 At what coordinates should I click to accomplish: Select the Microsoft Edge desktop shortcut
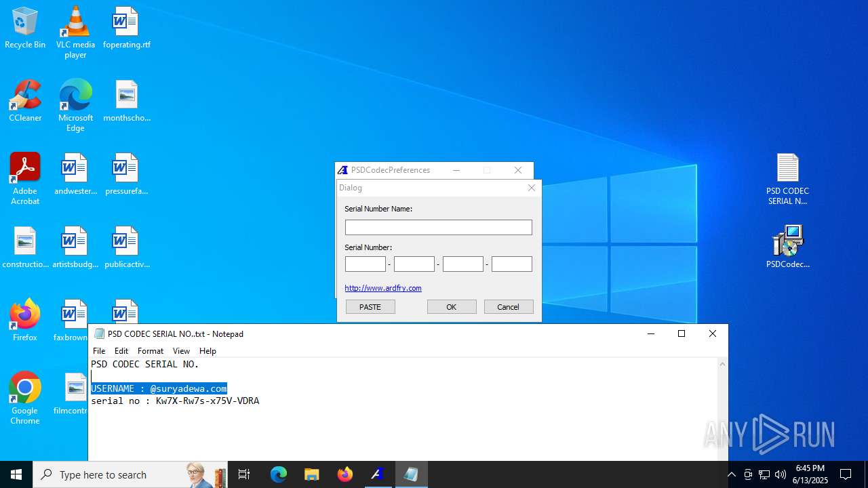point(75,106)
